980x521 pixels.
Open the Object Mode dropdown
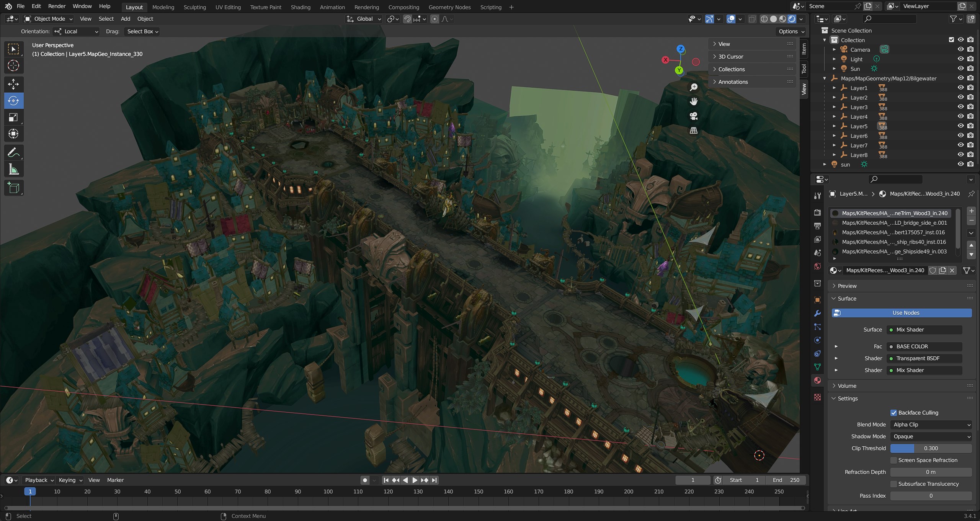[48, 19]
